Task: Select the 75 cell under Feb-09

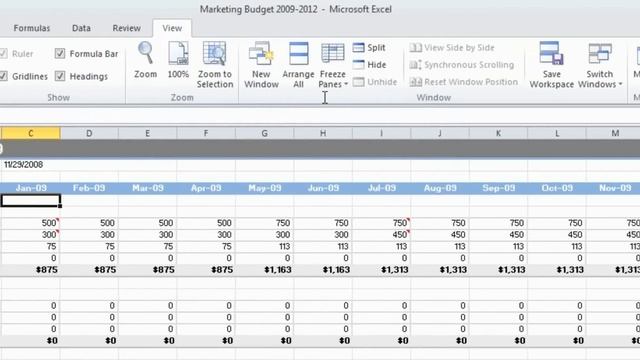Action: click(x=89, y=247)
